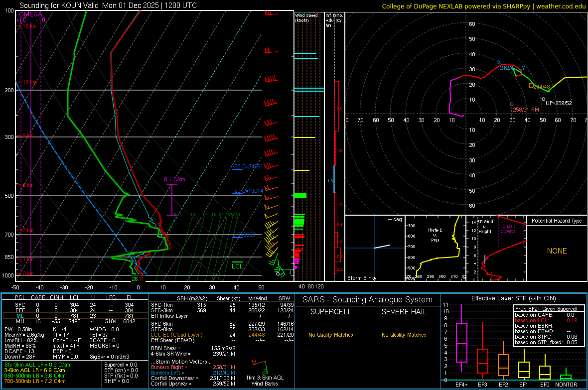Click the blue Bunkers Left = 212/40 kt line

(193, 373)
